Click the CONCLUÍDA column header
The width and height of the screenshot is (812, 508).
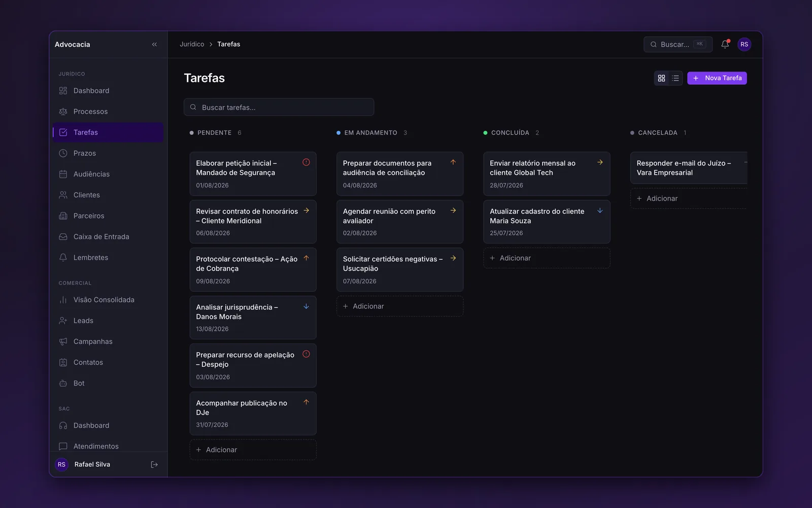tap(510, 133)
